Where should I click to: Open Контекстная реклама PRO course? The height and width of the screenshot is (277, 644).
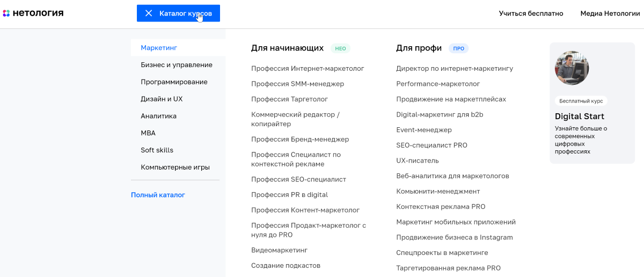(441, 207)
